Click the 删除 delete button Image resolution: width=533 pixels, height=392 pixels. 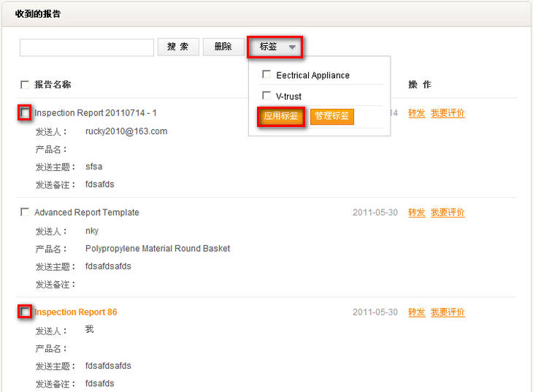coord(223,47)
